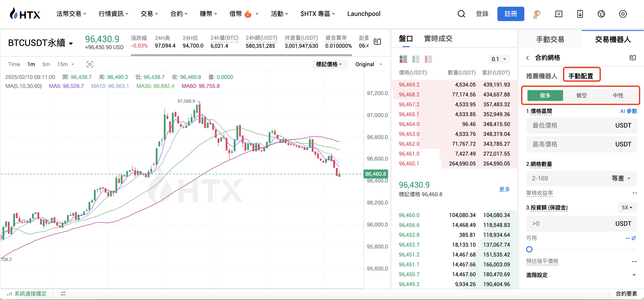The width and height of the screenshot is (644, 300).
Task: Click the 註冊 register button
Action: (510, 14)
